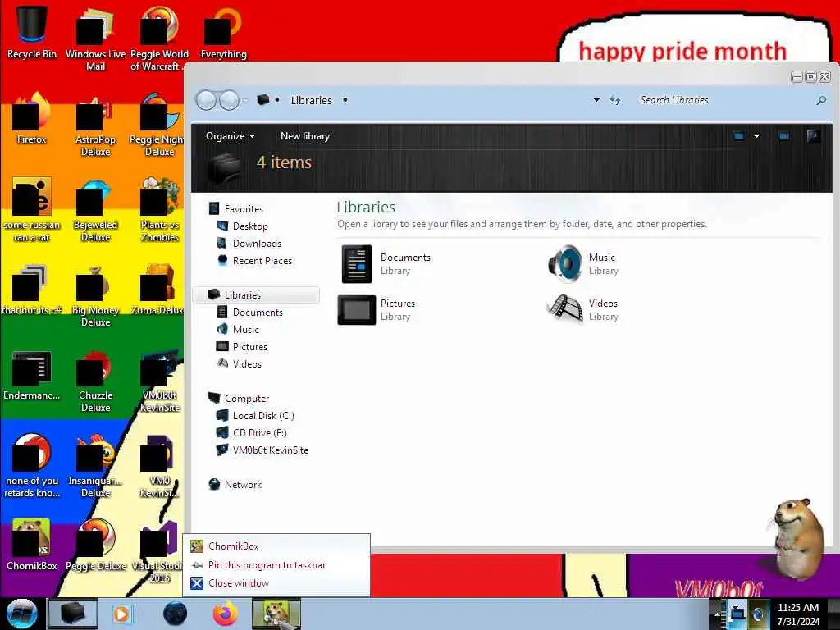Open Big Money Deluxe desktop icon

point(95,294)
